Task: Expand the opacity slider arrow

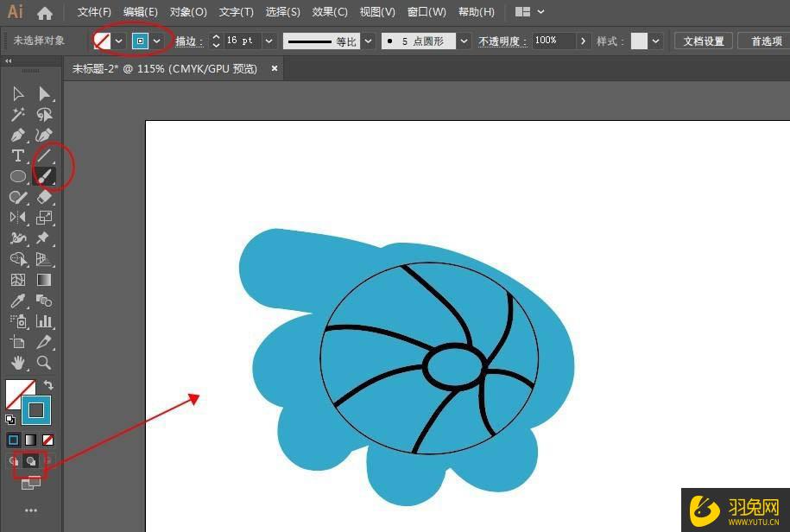Action: [x=583, y=41]
